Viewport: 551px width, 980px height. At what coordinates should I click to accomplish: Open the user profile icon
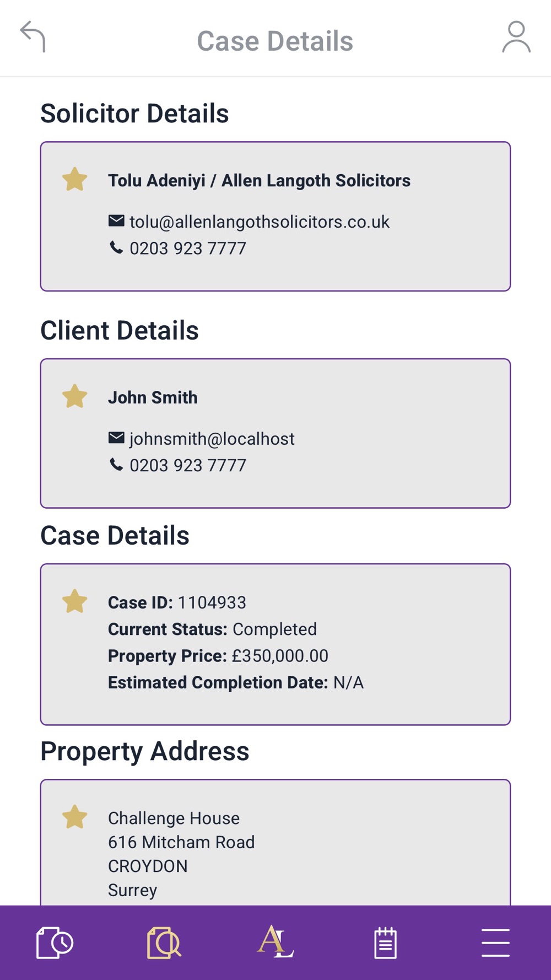(x=516, y=37)
